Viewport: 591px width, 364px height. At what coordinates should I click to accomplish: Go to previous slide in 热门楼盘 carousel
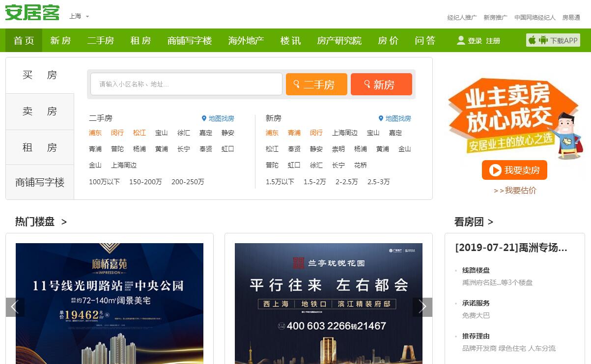pyautogui.click(x=15, y=307)
